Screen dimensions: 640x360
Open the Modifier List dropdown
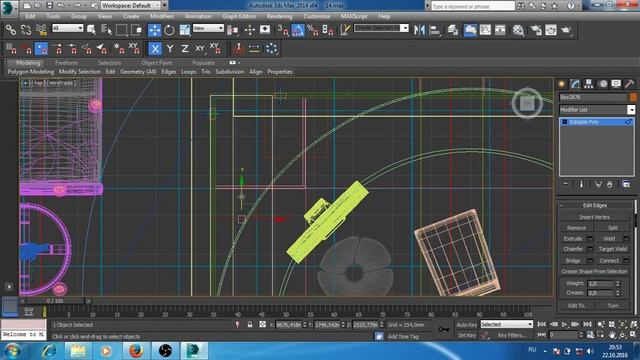(597, 110)
